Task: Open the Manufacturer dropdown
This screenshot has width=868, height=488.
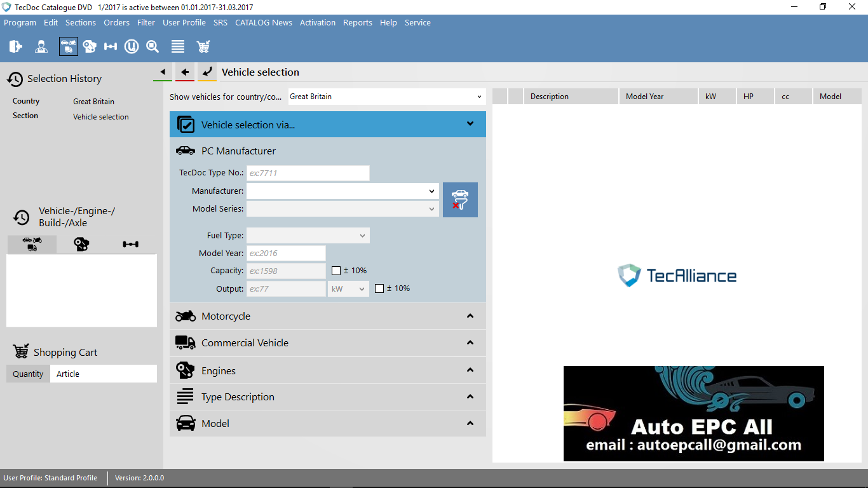Action: coord(342,191)
